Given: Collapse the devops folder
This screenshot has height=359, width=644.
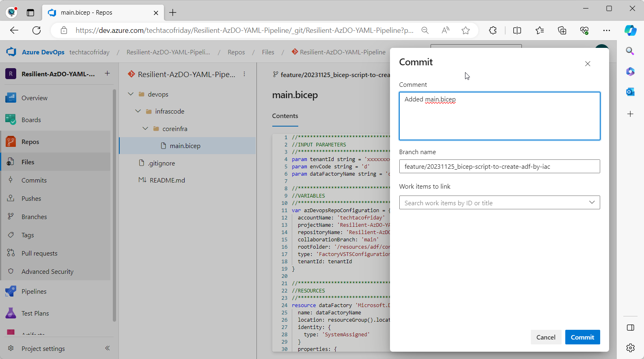Looking at the screenshot, I should pos(131,94).
